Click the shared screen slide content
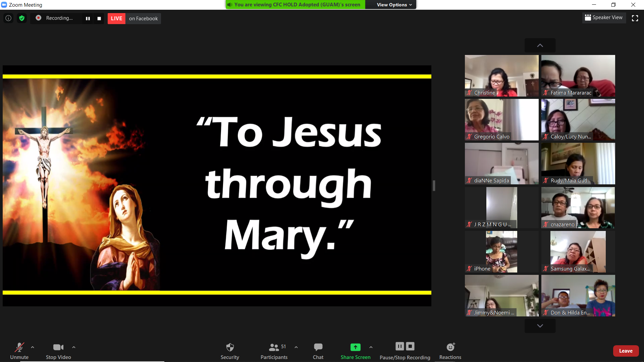 pos(217,186)
